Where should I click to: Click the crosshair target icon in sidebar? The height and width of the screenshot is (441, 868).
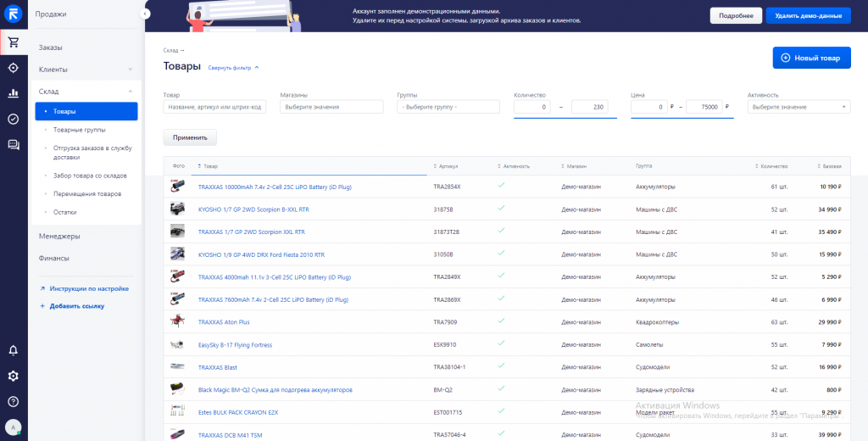[x=13, y=68]
